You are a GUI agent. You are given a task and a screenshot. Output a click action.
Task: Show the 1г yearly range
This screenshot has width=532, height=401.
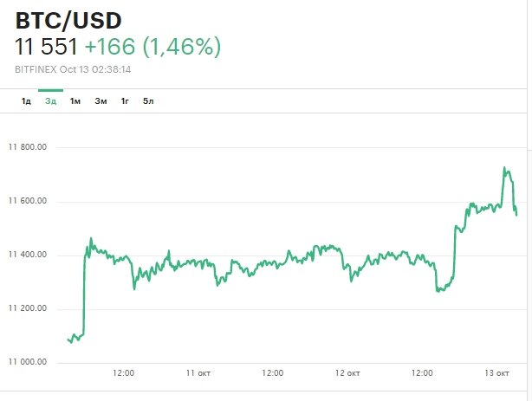point(125,102)
